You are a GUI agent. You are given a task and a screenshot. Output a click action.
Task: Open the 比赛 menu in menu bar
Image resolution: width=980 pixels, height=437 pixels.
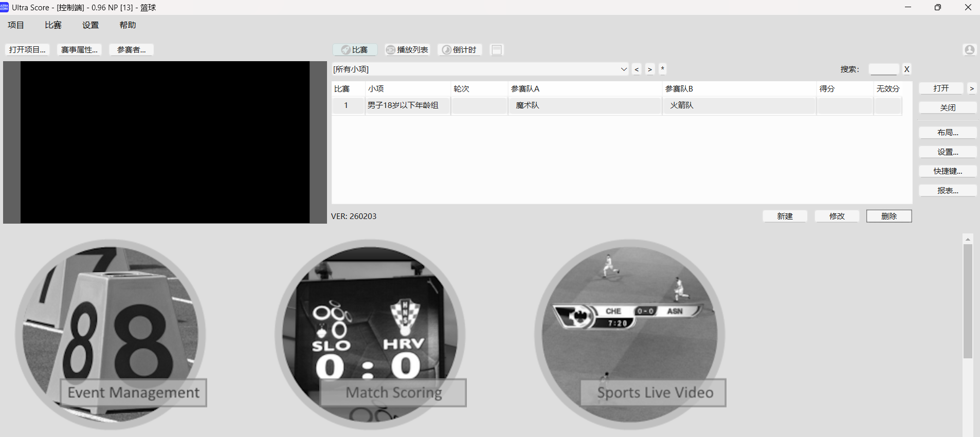pos(53,25)
